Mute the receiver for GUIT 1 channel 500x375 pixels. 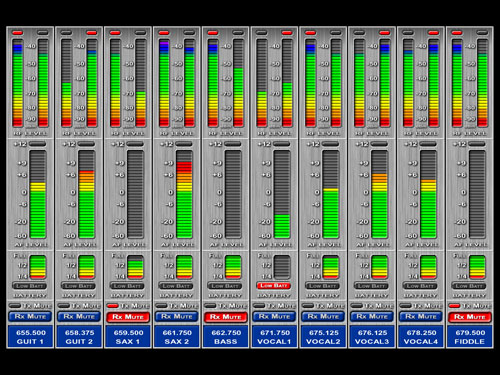click(x=30, y=317)
